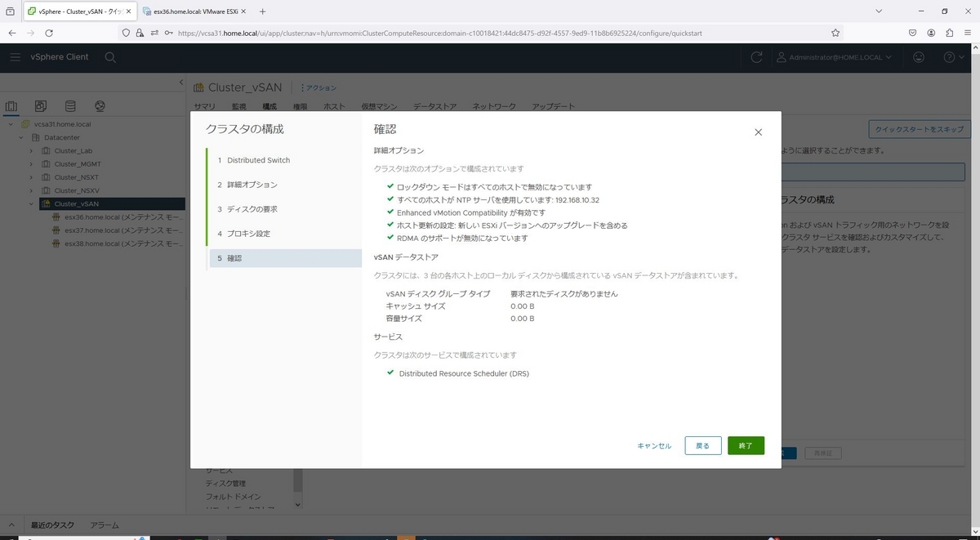Collapse the Cluster_vSAN tree node
This screenshot has width=980, height=540.
(31, 204)
